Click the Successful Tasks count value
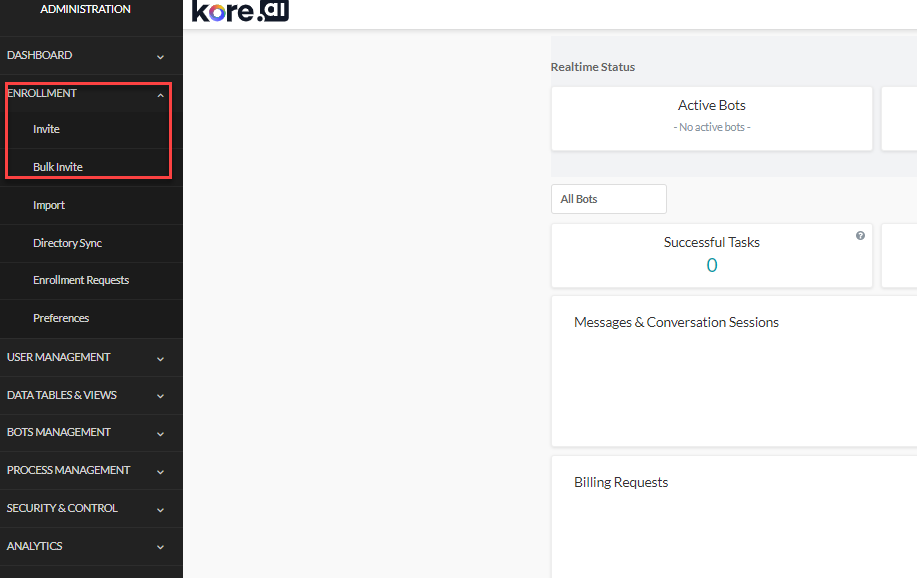This screenshot has width=917, height=578. 712,265
